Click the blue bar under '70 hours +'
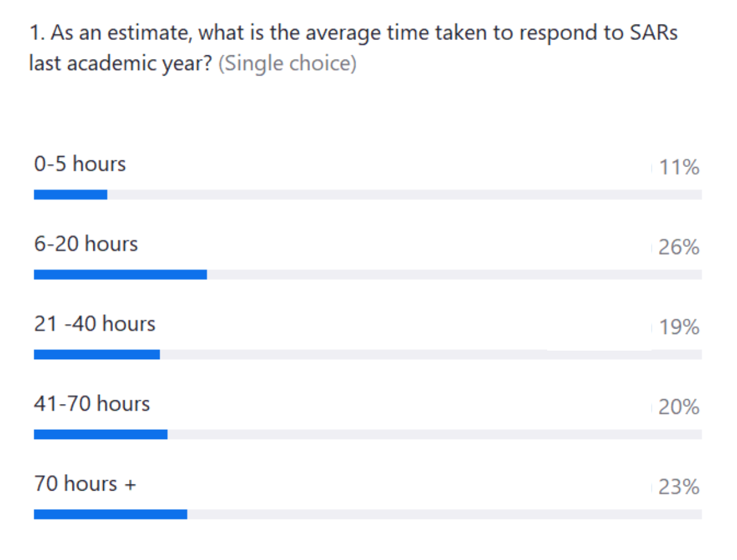Image resolution: width=737 pixels, height=560 pixels. [x=111, y=514]
